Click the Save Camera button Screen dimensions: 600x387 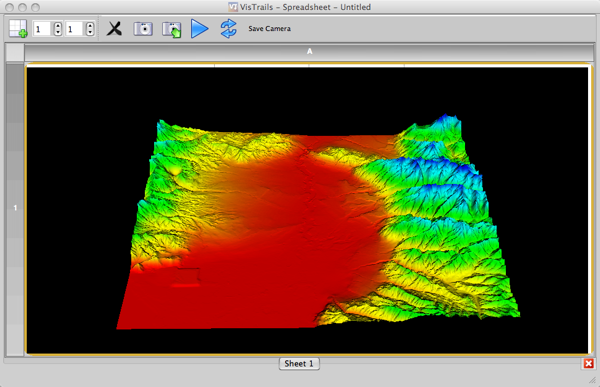[x=269, y=29]
